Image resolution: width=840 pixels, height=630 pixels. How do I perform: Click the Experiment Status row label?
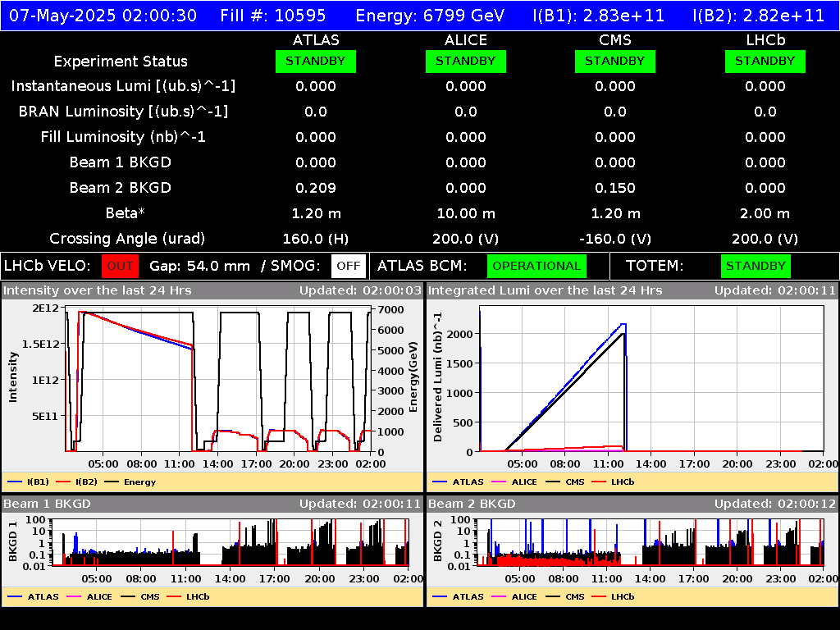[x=121, y=61]
